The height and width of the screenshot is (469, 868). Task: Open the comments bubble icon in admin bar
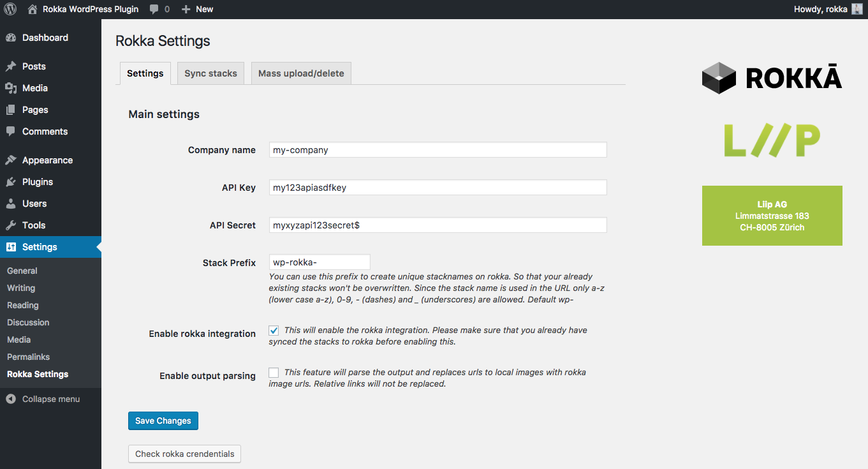(x=154, y=9)
